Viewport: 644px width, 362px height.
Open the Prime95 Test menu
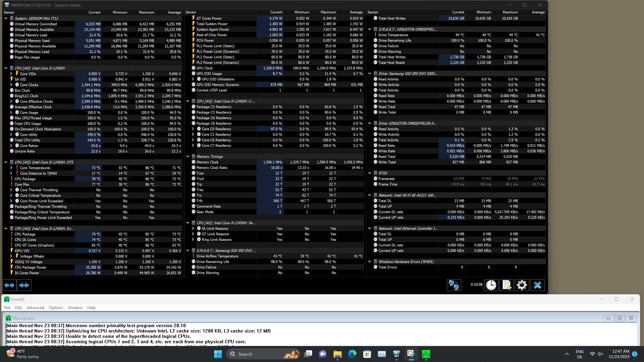pos(7,308)
